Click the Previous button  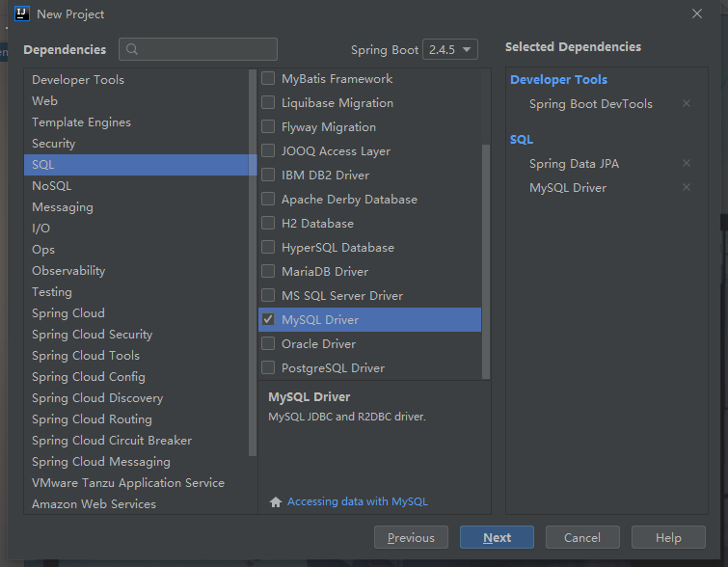click(x=411, y=537)
